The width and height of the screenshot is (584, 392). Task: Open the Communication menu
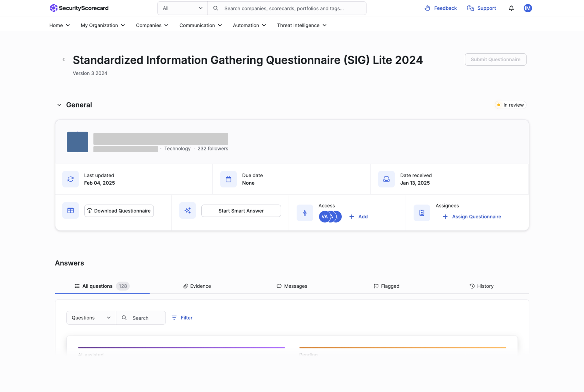(201, 25)
